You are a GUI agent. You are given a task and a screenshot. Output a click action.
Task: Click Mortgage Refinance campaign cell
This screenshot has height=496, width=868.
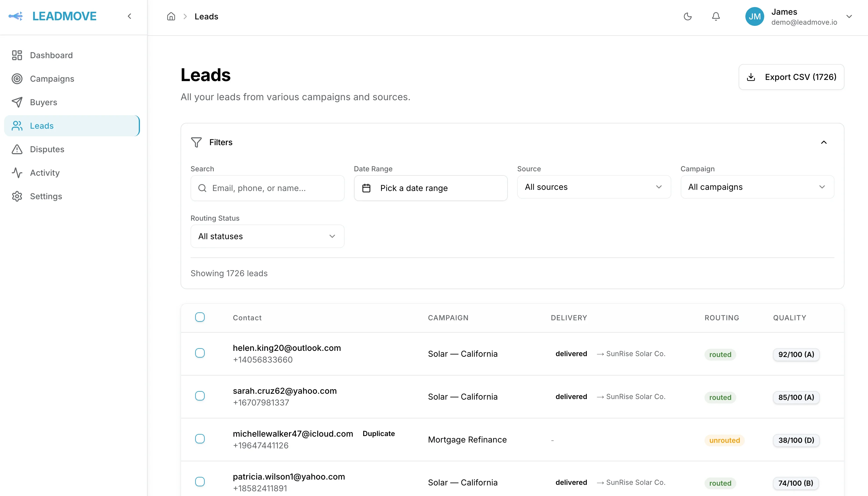click(x=467, y=440)
